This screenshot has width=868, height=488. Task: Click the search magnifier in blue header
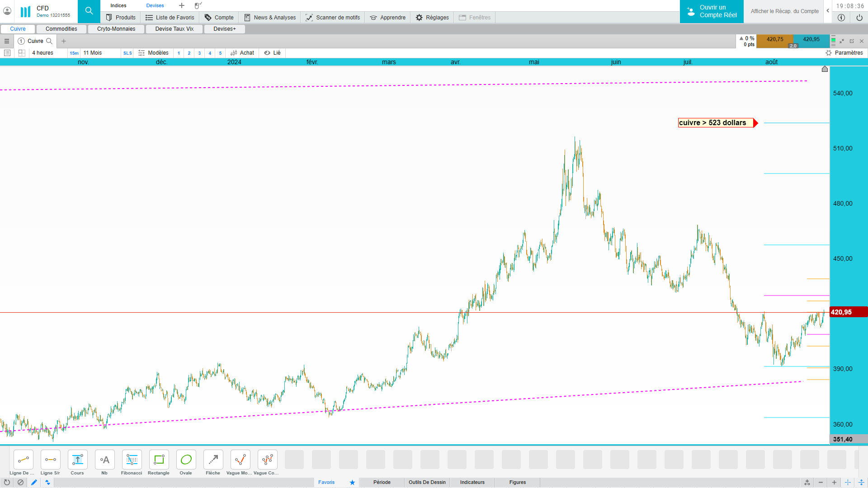coord(89,11)
